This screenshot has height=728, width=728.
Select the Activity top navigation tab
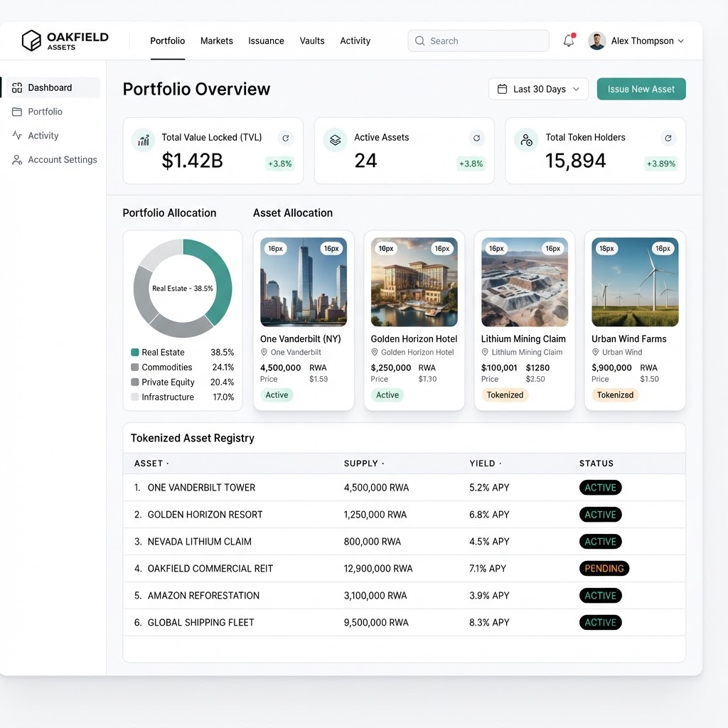pos(355,41)
